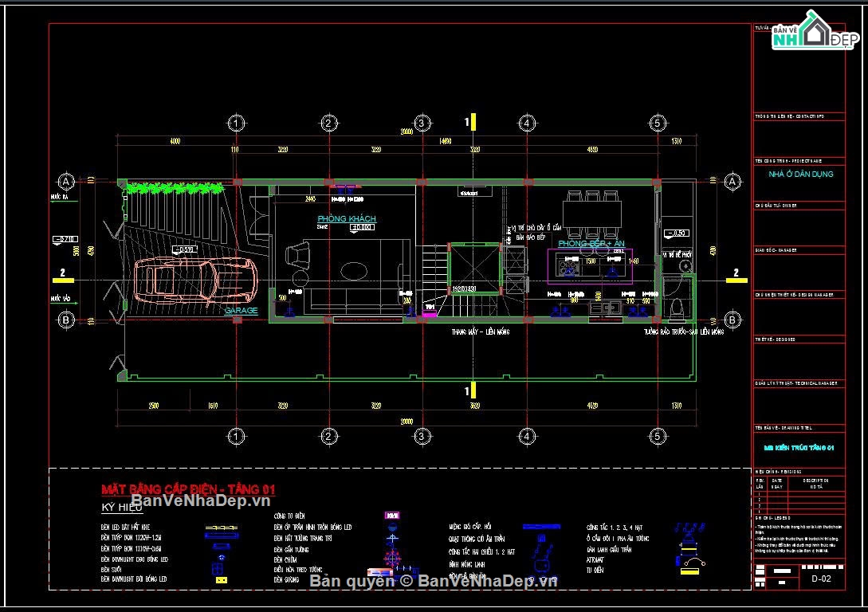Image resolution: width=868 pixels, height=612 pixels.
Task: Click the NHÀ Ở DÂN DỤNG project name
Action: point(800,174)
